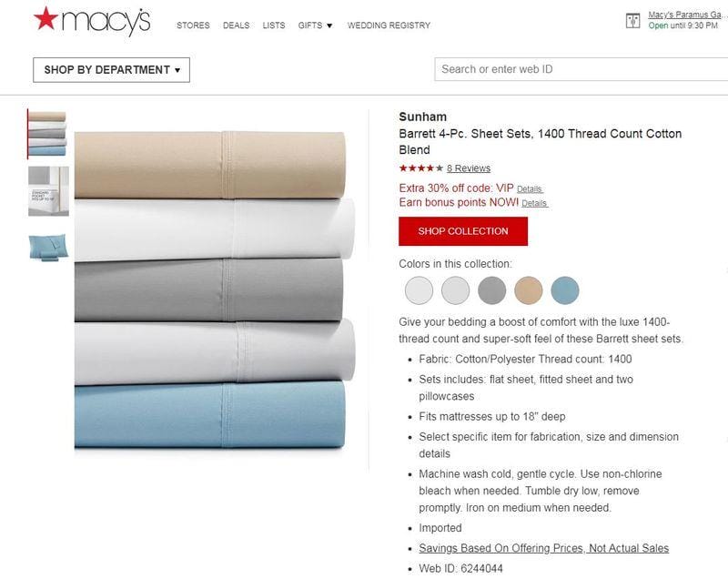The height and width of the screenshot is (579, 728).
Task: Select the dark gray color swatch
Action: click(491, 290)
